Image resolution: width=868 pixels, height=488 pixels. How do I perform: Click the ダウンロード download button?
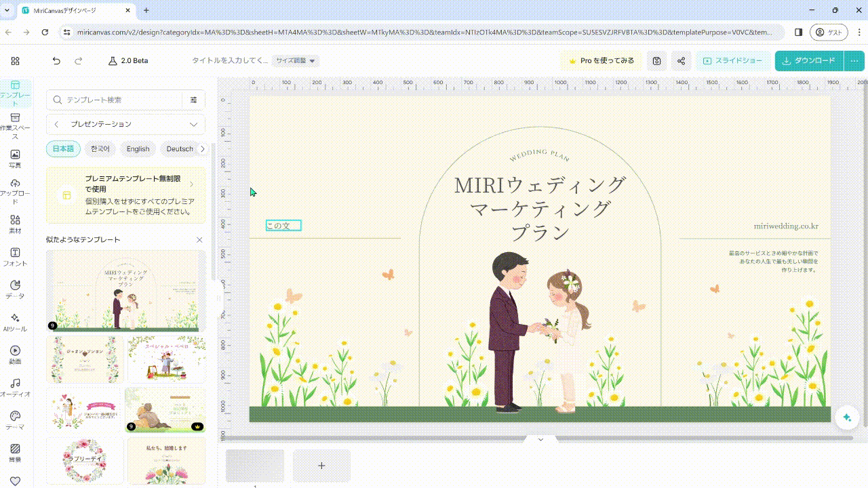pyautogui.click(x=808, y=60)
